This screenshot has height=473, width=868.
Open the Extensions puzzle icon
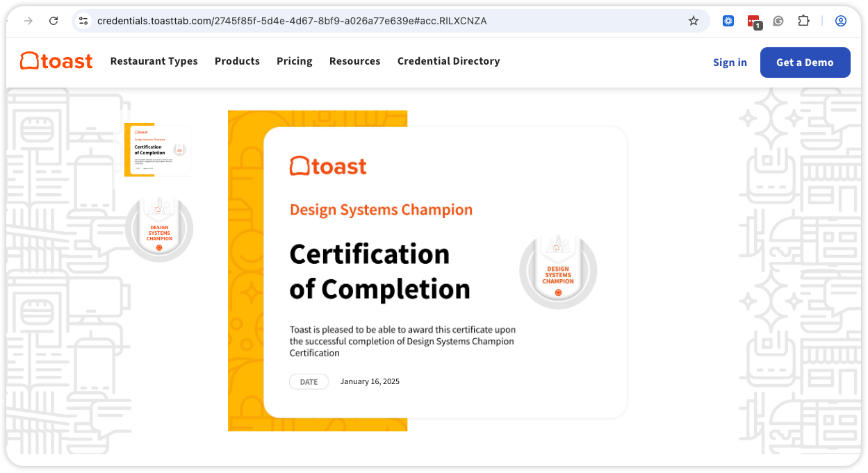pyautogui.click(x=803, y=21)
